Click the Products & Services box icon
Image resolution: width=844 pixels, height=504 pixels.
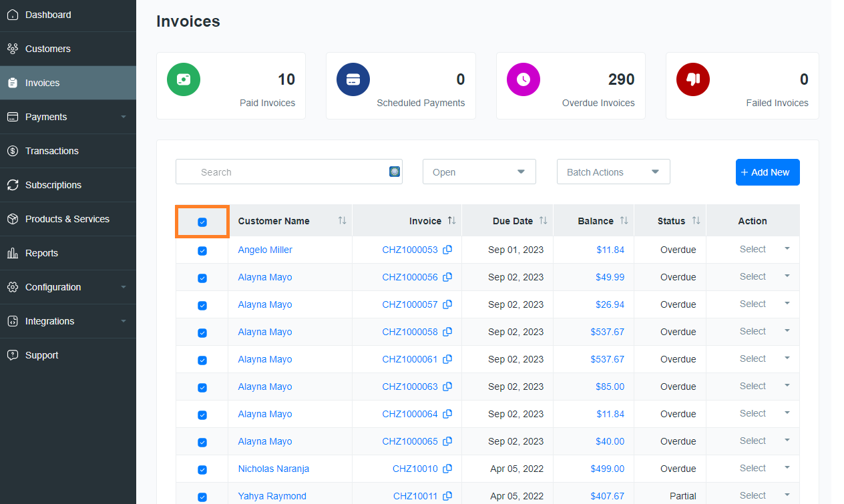coord(12,219)
